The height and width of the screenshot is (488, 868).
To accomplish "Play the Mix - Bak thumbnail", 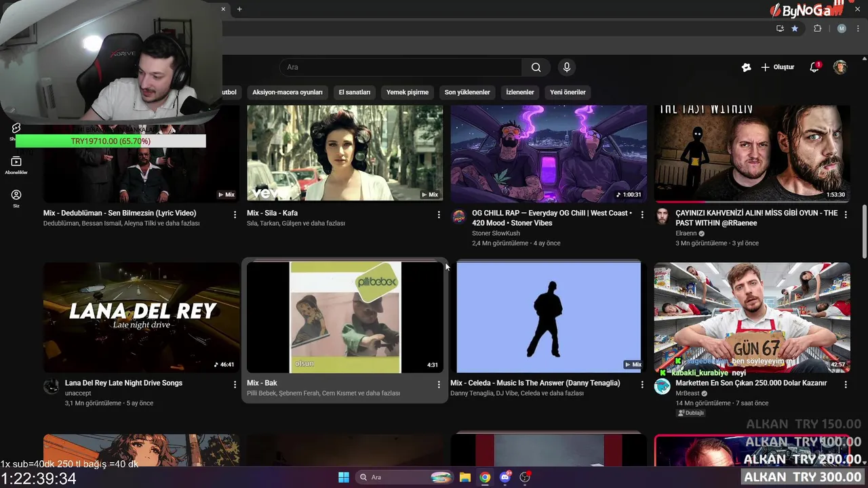I will [x=345, y=317].
